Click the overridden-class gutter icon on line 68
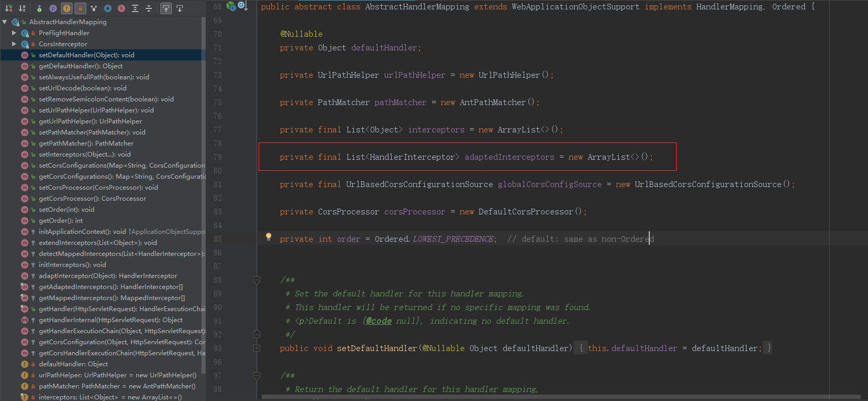This screenshot has height=401, width=868. [x=242, y=6]
